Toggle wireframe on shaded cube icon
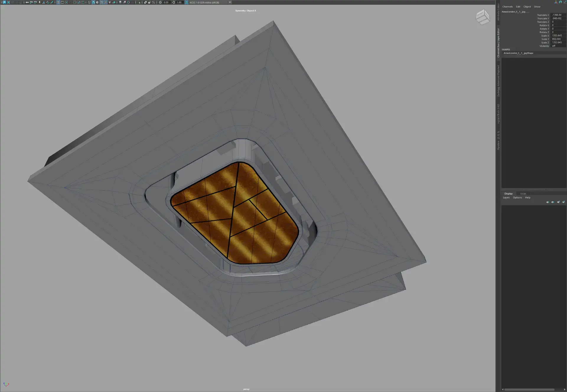 [x=102, y=2]
